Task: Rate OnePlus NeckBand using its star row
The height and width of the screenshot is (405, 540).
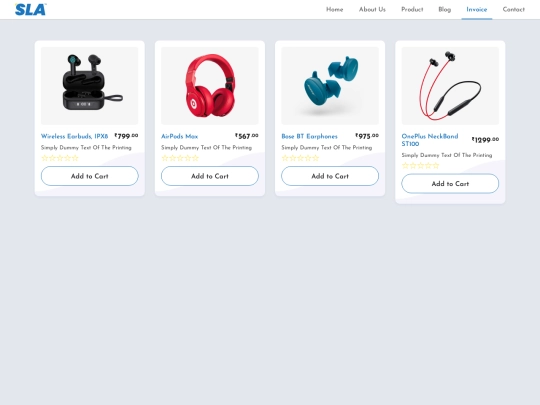Action: tap(420, 166)
